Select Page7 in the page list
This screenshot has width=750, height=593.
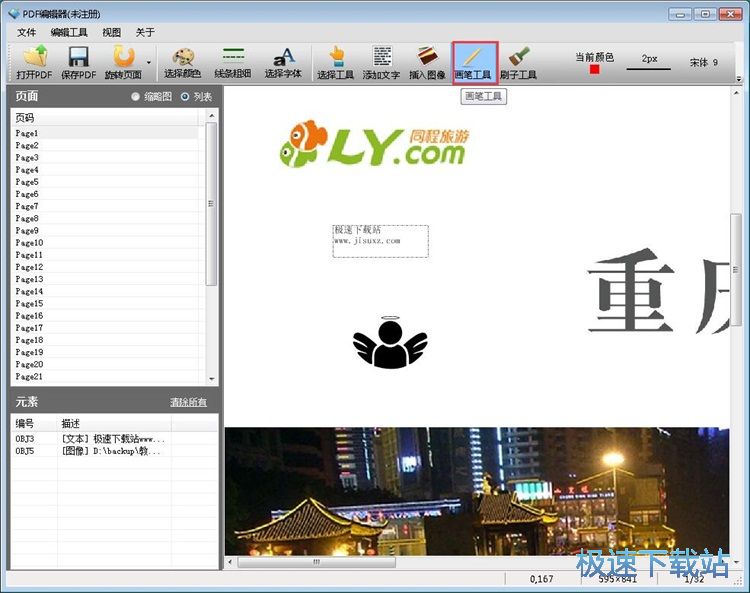pyautogui.click(x=105, y=206)
